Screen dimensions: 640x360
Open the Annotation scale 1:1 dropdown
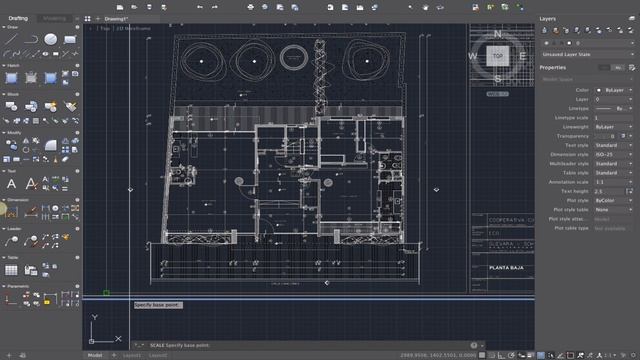(x=613, y=182)
